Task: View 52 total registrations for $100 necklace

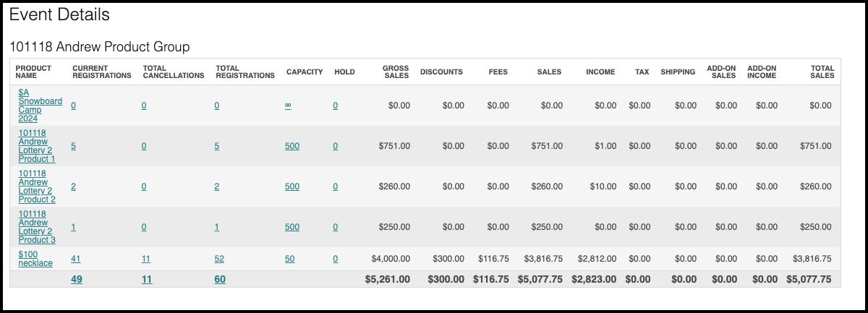Action: point(219,259)
